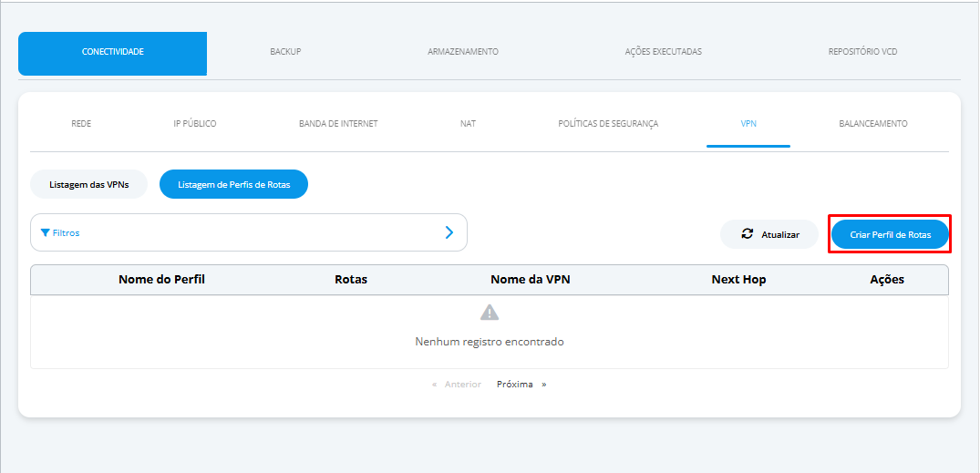Click the Rotas column header
This screenshot has height=473, width=980.
[x=351, y=279]
